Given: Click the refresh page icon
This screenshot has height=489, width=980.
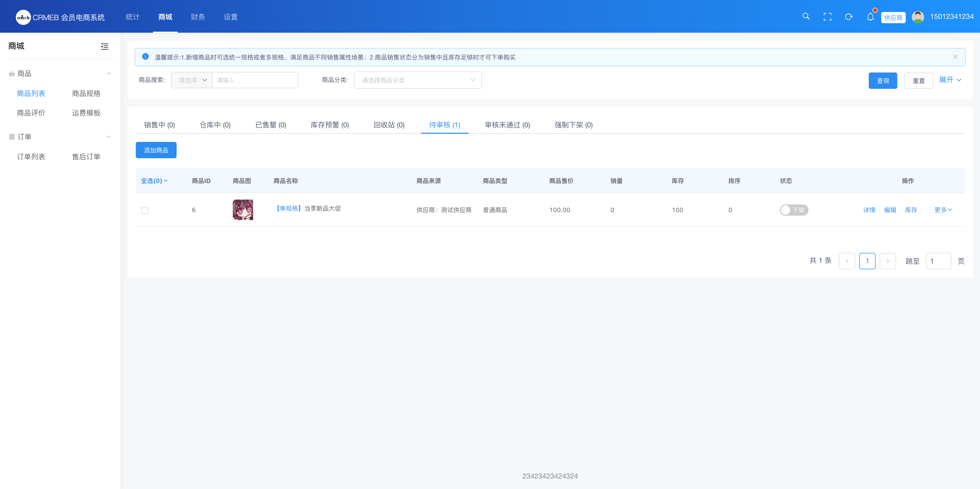Looking at the screenshot, I should (x=849, y=17).
